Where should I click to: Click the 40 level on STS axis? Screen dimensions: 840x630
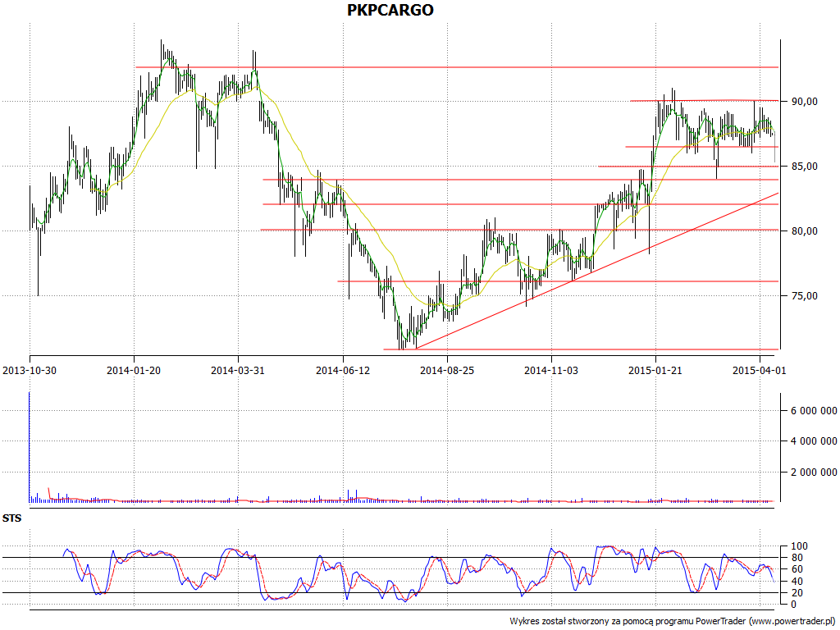click(x=797, y=582)
